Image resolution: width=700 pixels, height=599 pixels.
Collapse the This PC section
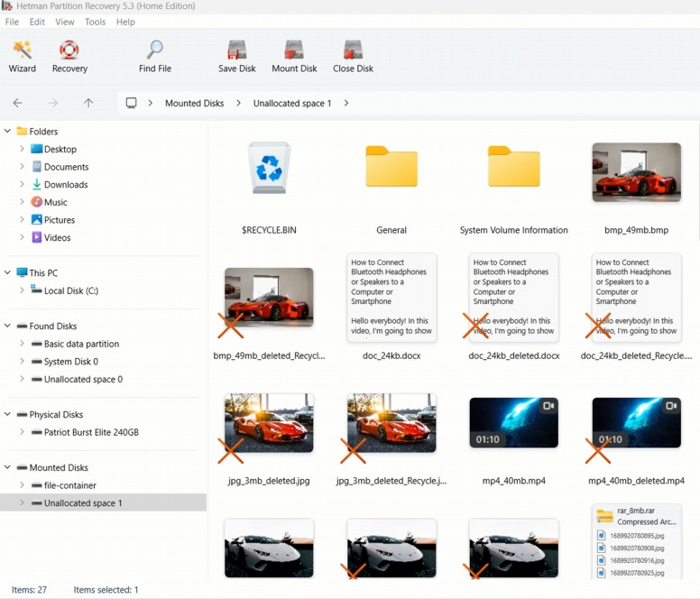7,272
